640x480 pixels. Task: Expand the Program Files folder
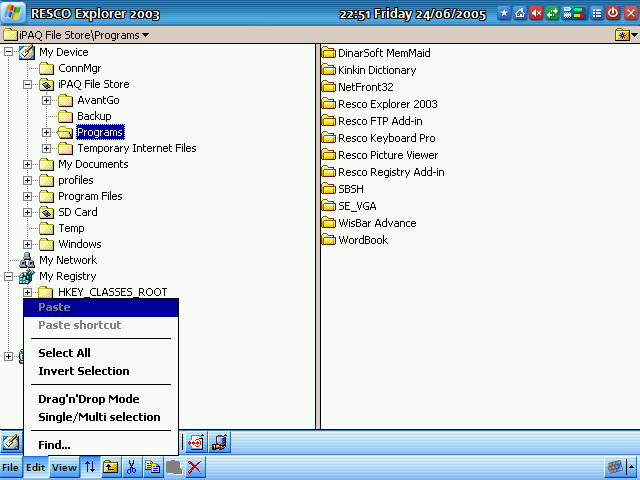pyautogui.click(x=27, y=196)
